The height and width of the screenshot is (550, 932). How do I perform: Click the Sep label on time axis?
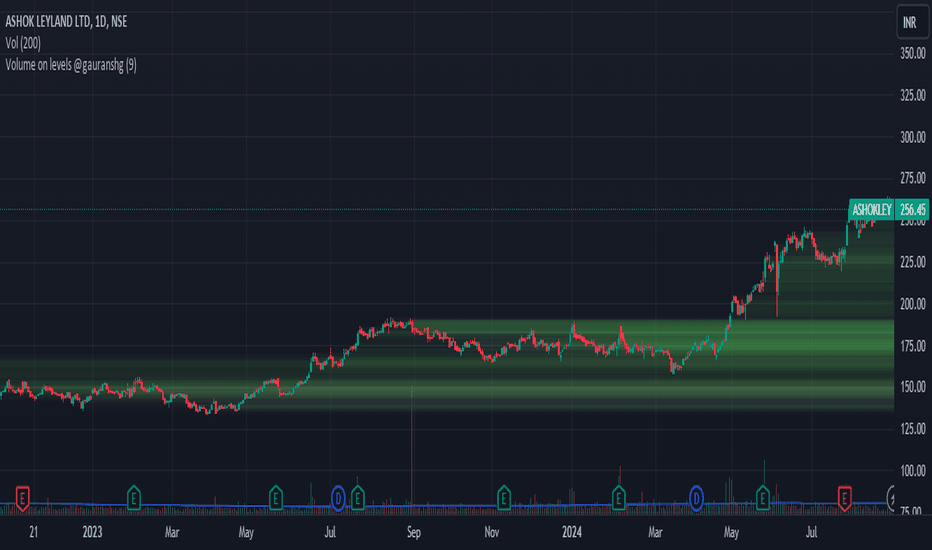point(414,532)
